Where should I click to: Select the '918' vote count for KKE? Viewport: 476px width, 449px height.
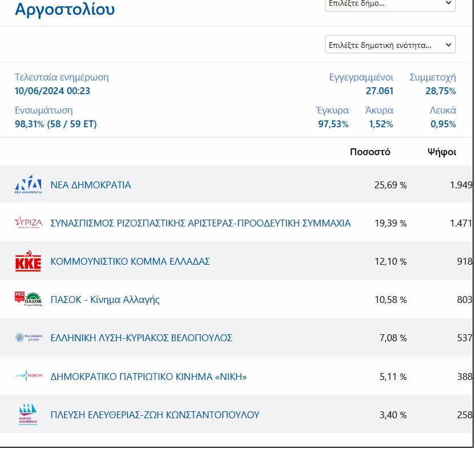465,261
